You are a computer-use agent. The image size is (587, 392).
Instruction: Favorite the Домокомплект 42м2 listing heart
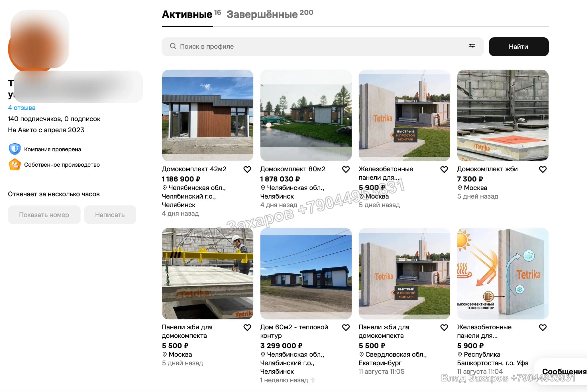click(x=247, y=170)
